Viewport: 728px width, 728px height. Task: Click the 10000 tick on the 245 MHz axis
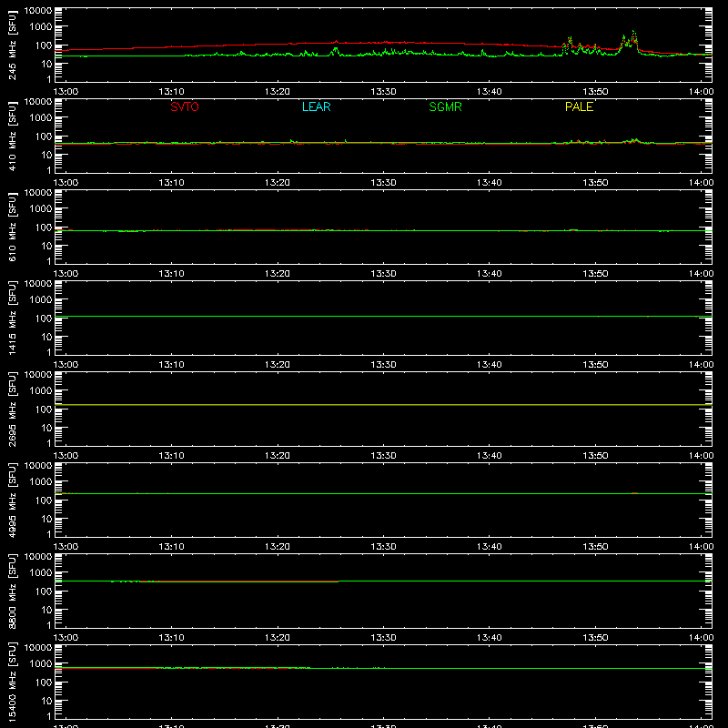coord(38,11)
